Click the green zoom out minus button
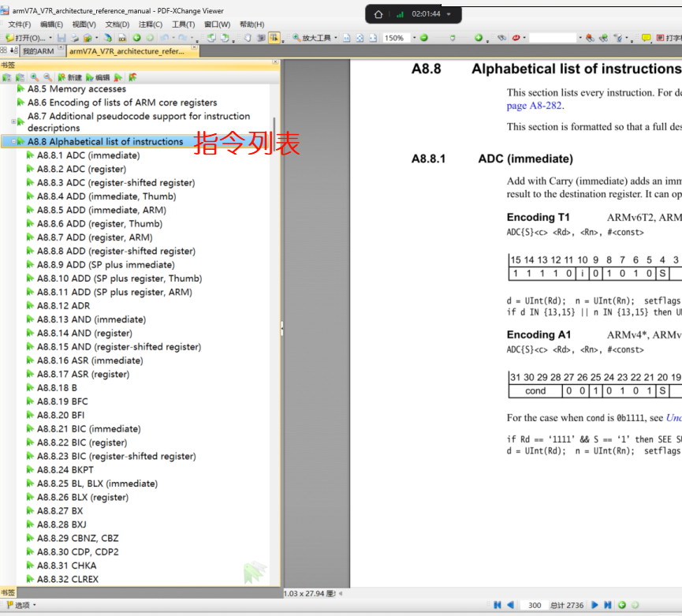682x616 pixels. (424, 38)
